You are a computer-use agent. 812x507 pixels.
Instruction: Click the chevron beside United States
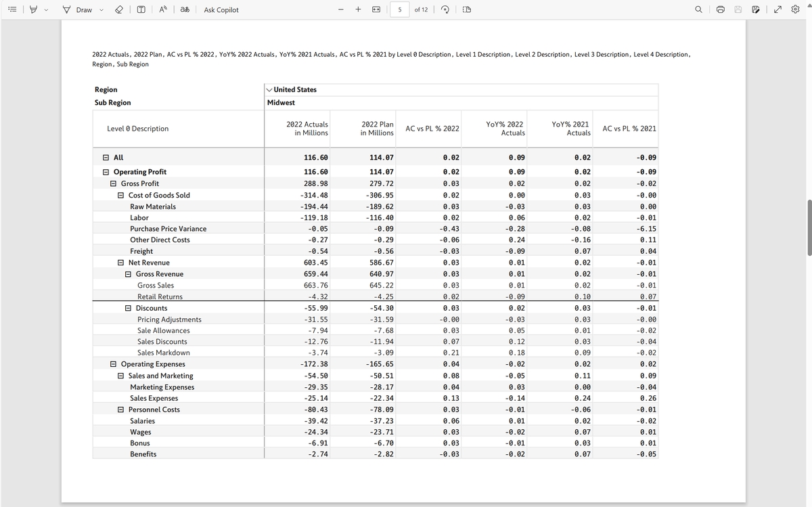(x=270, y=89)
